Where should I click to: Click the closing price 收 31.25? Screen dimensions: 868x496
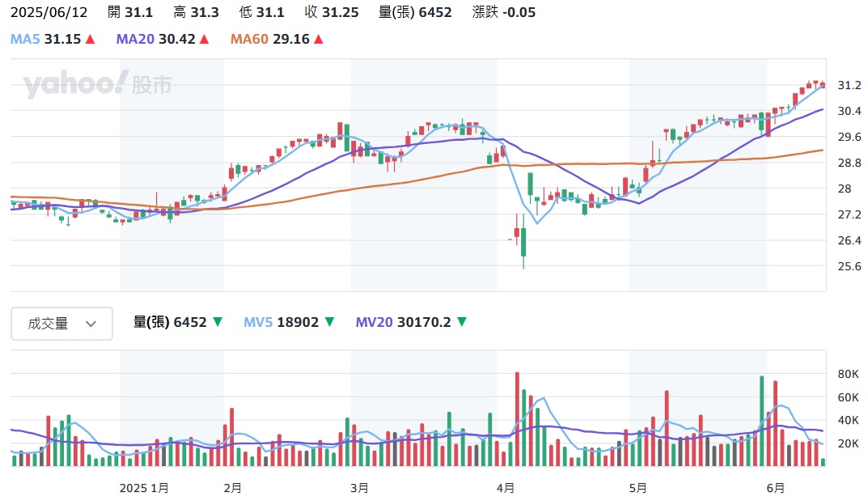pyautogui.click(x=332, y=12)
